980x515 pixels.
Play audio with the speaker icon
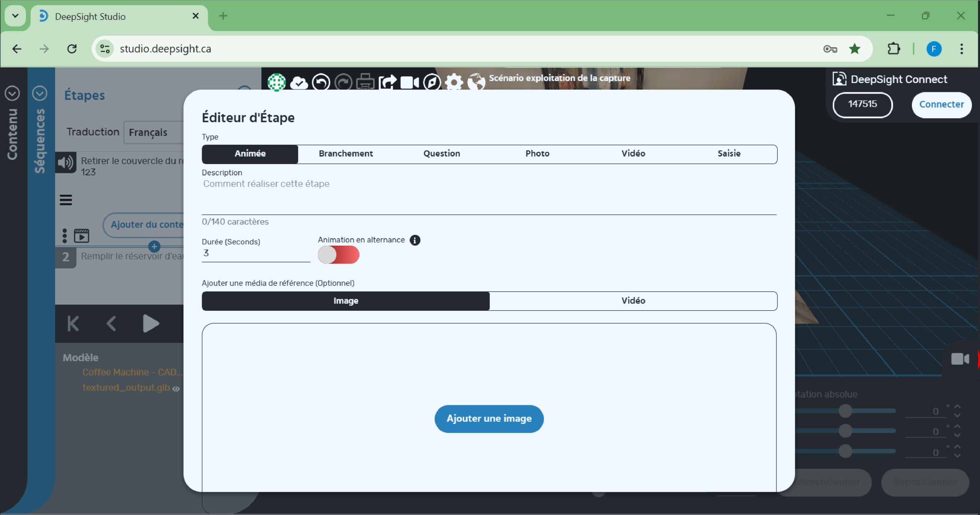click(x=65, y=163)
